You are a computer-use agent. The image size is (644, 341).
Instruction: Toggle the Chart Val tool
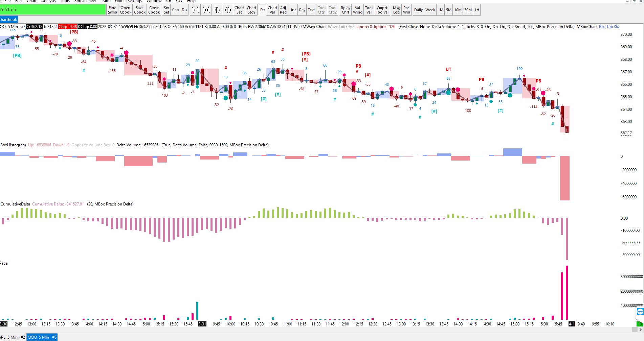pos(272,10)
